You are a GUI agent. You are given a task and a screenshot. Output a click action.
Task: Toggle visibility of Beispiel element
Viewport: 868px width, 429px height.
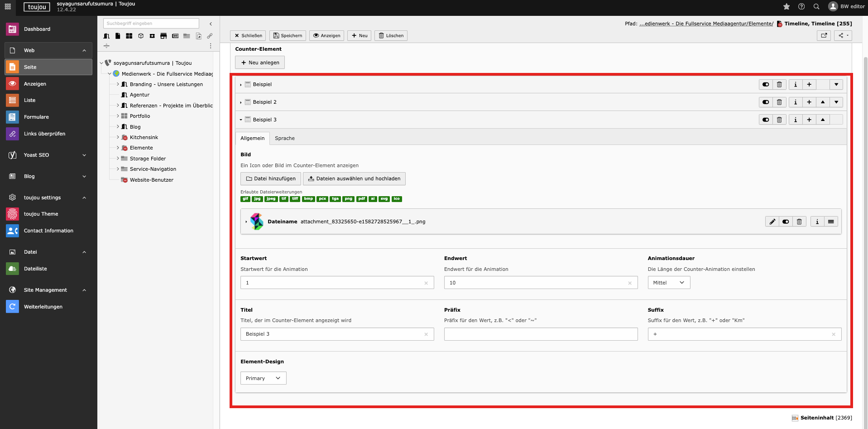(766, 85)
